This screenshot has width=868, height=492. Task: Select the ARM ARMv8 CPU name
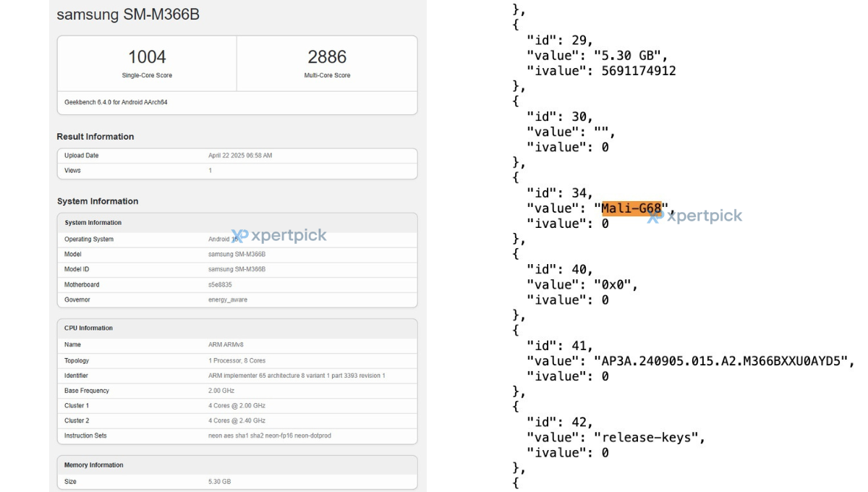click(x=226, y=345)
